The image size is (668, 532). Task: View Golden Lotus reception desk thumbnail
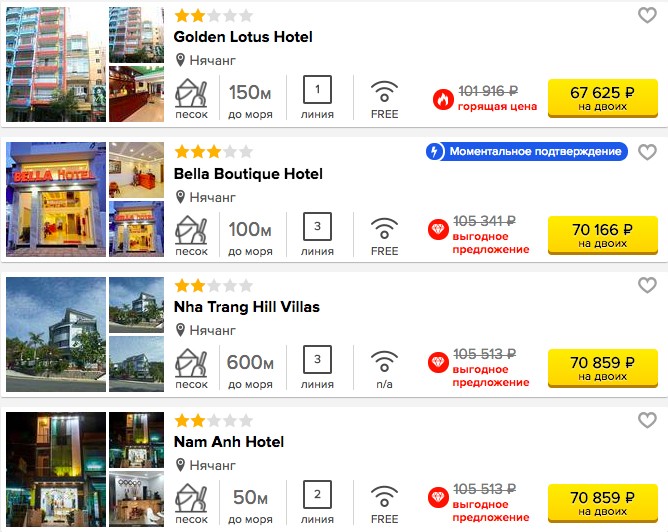[x=136, y=94]
